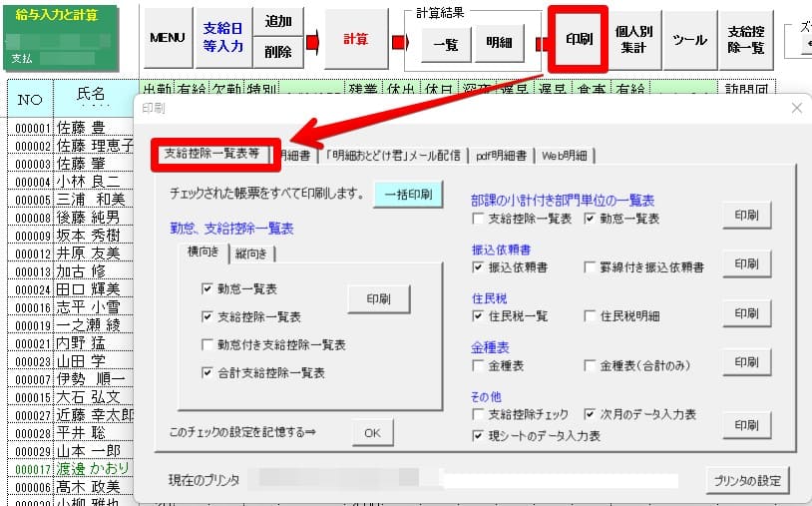Click the 一括印刷 button
This screenshot has height=506, width=812.
[407, 195]
